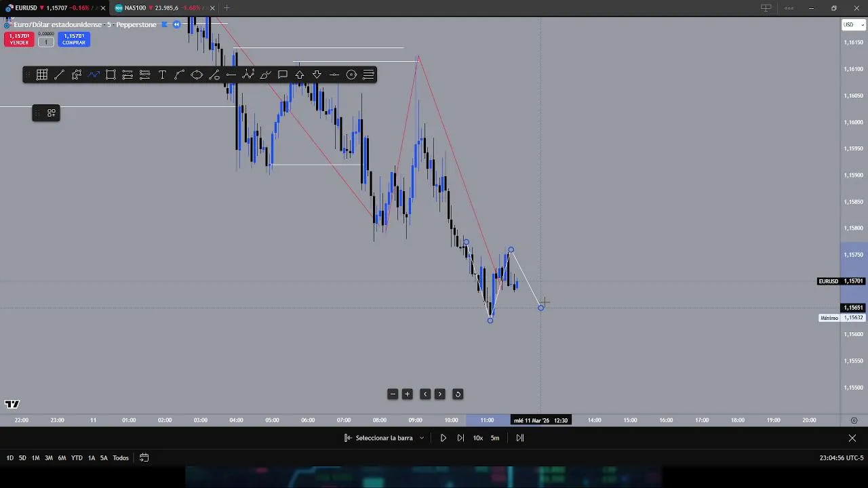Set date range to Todos
Viewport: 868px width, 488px height.
click(x=121, y=458)
